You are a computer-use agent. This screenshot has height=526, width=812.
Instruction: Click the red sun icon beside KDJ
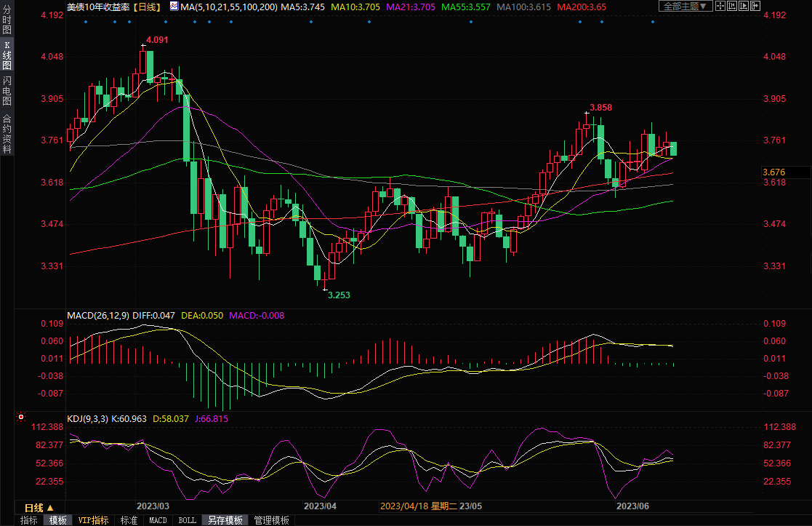(x=21, y=418)
